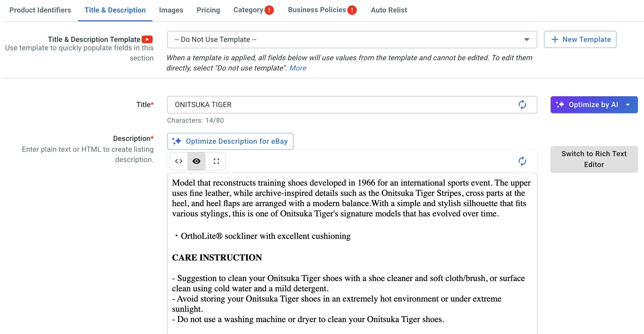Go to the Category tab
Viewport: 644px width, 334px height.
click(x=248, y=10)
